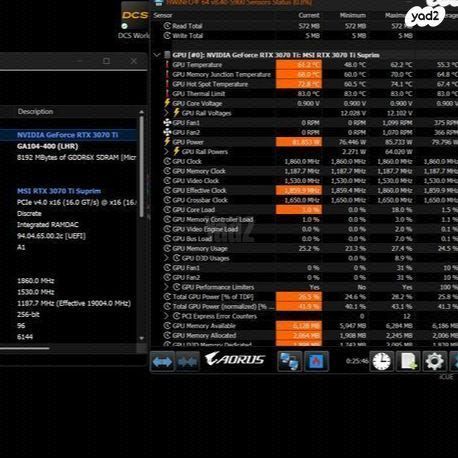Select the GPU Memory Allocated row
This screenshot has height=458, width=458.
coord(304,335)
